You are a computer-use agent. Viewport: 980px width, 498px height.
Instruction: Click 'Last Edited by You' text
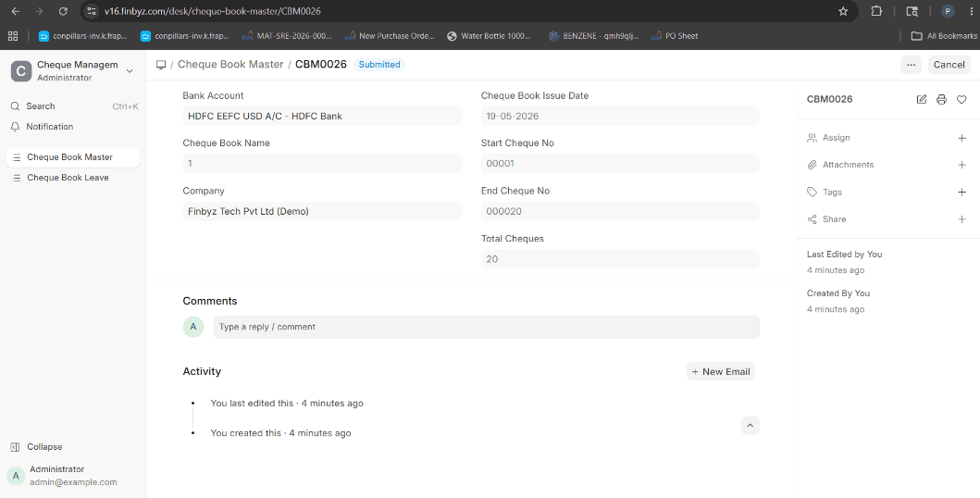coord(844,255)
